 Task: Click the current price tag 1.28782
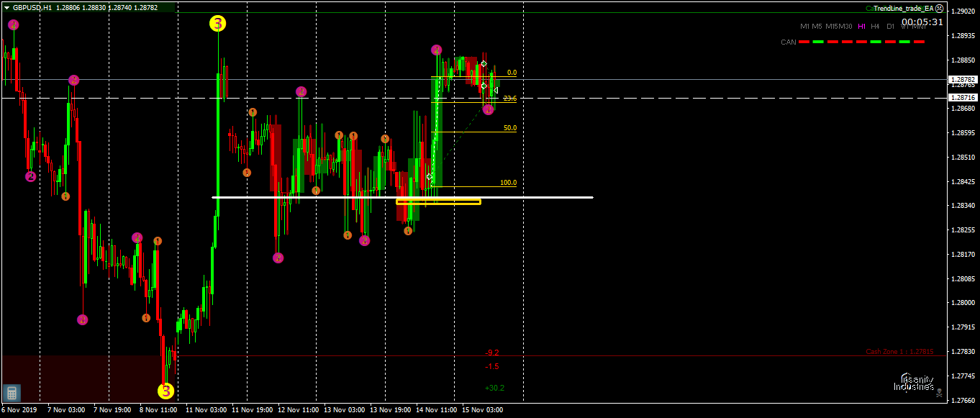[963, 79]
